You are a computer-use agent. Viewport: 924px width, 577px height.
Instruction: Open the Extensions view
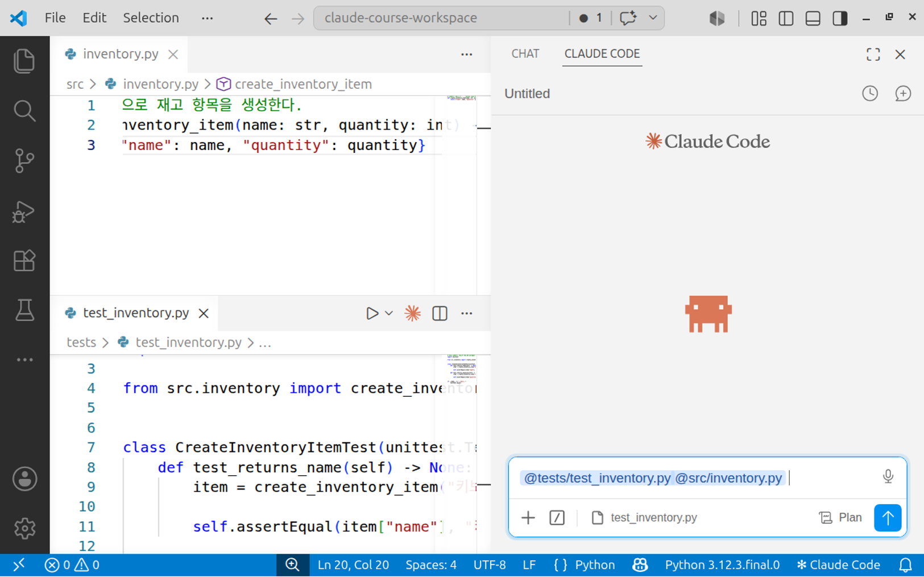click(24, 261)
